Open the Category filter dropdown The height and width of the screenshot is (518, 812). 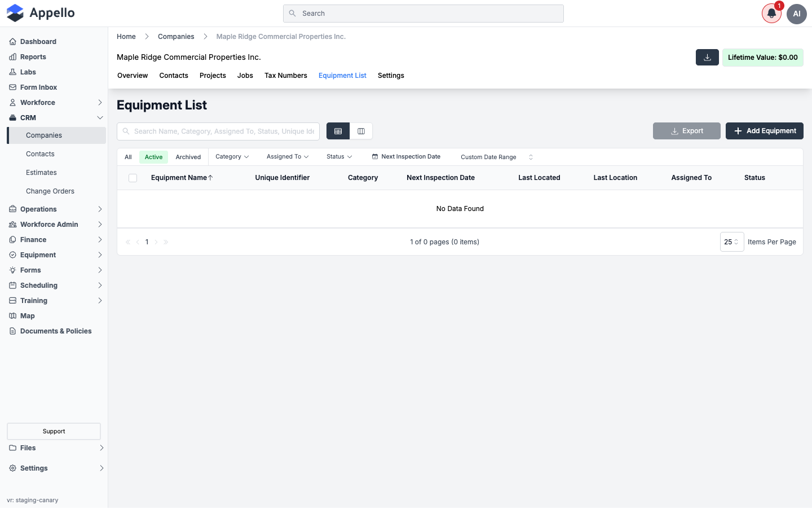pos(232,157)
